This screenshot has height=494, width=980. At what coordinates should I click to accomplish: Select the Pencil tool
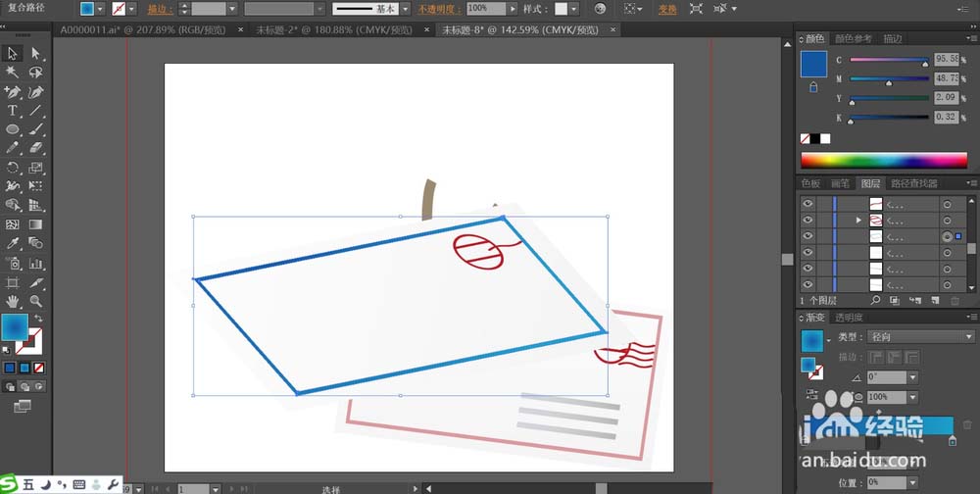point(13,148)
